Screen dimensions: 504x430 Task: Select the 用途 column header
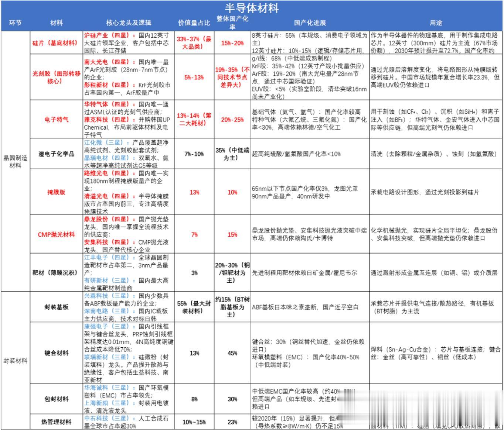coord(436,23)
